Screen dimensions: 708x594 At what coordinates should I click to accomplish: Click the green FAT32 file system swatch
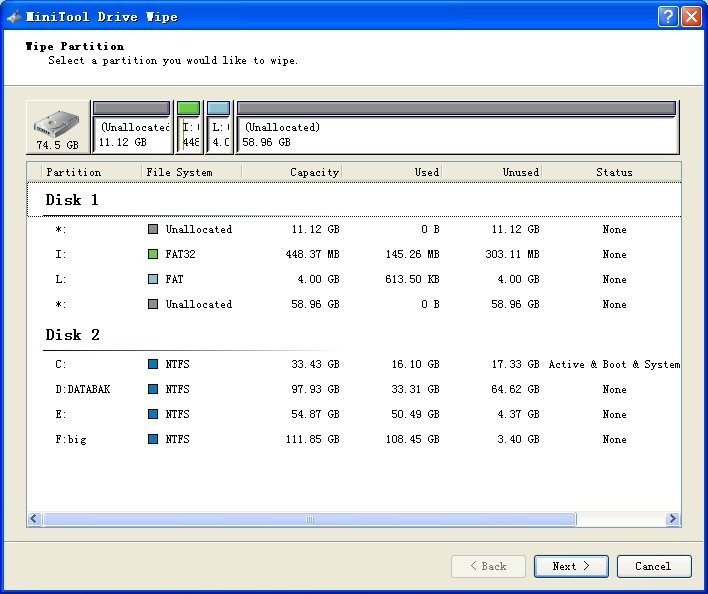[x=153, y=254]
